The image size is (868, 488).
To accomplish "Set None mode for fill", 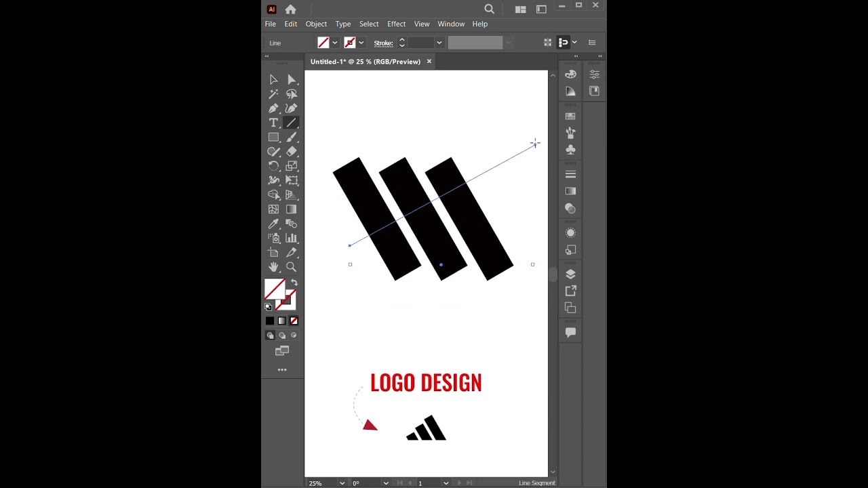I will (x=294, y=321).
